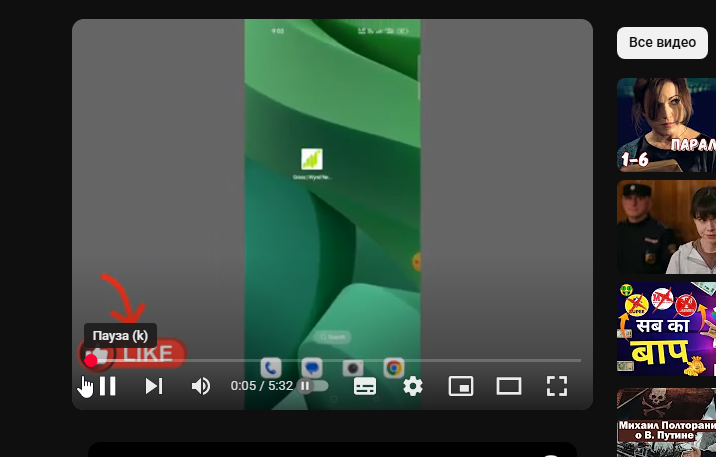Click the 0:05 / 5:32 time display

point(262,386)
